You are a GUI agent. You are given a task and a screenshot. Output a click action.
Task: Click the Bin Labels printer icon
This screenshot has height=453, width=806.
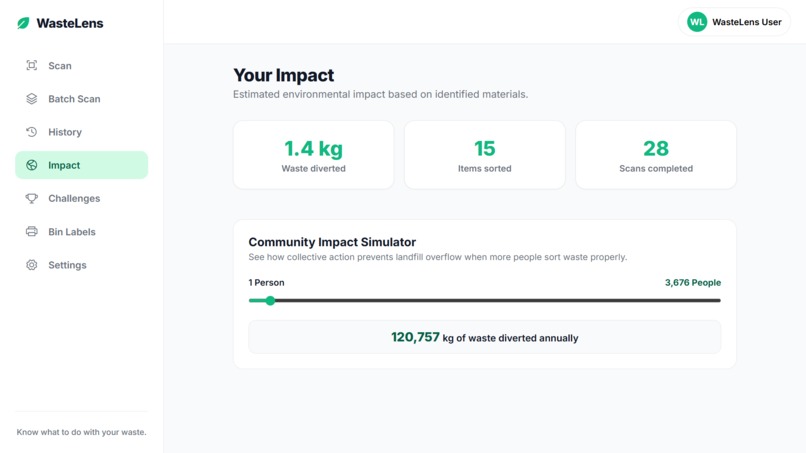tap(31, 231)
